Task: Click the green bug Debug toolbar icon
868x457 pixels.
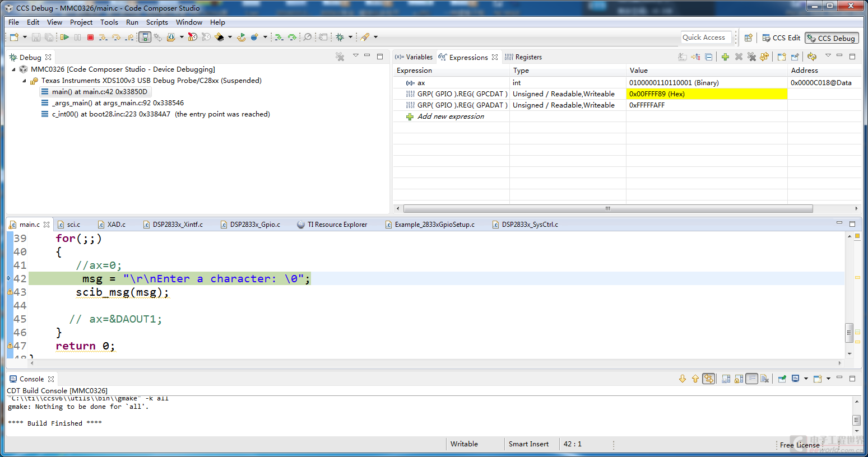Action: 340,37
